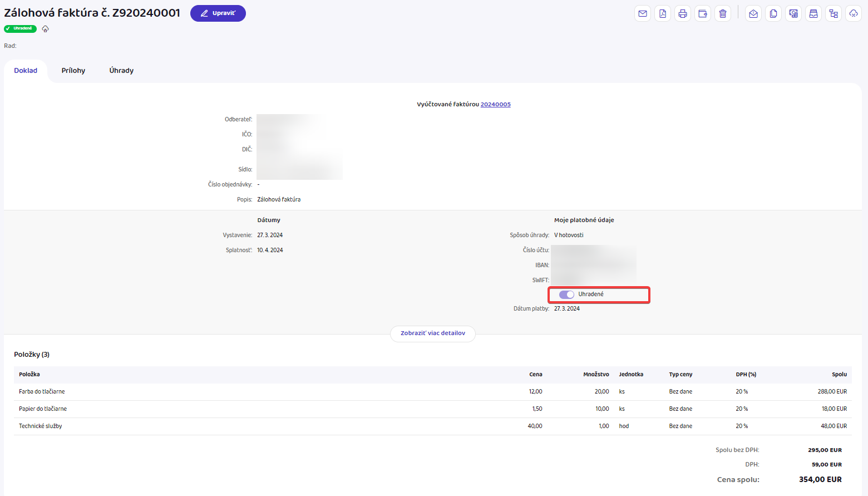Screen dimensions: 868x496
Task: Select the Doklad tab
Action: point(26,71)
